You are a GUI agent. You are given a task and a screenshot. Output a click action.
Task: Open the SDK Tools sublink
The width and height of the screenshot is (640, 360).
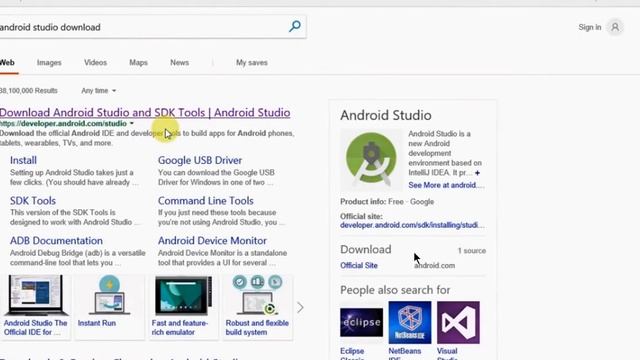click(x=33, y=201)
